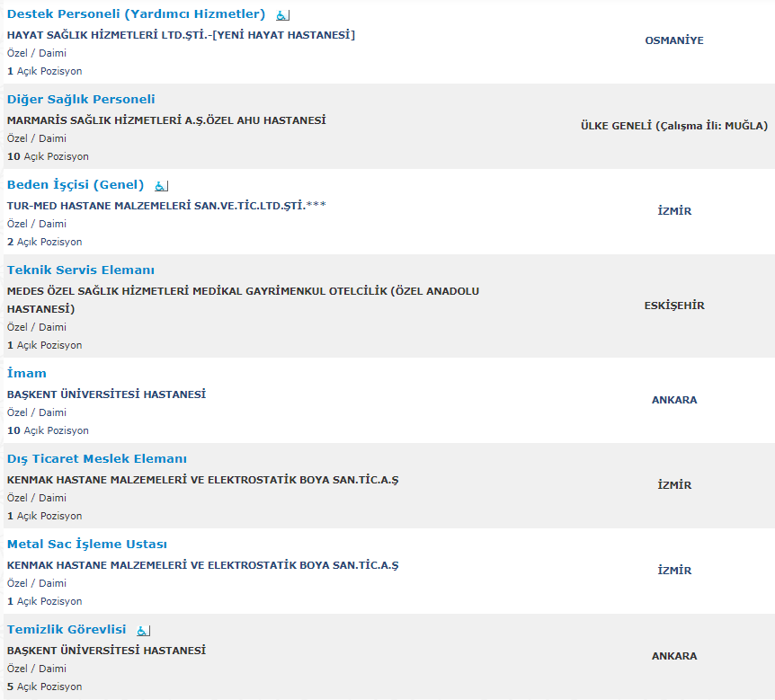View the Teknik Servis Elemanı listing

click(81, 270)
